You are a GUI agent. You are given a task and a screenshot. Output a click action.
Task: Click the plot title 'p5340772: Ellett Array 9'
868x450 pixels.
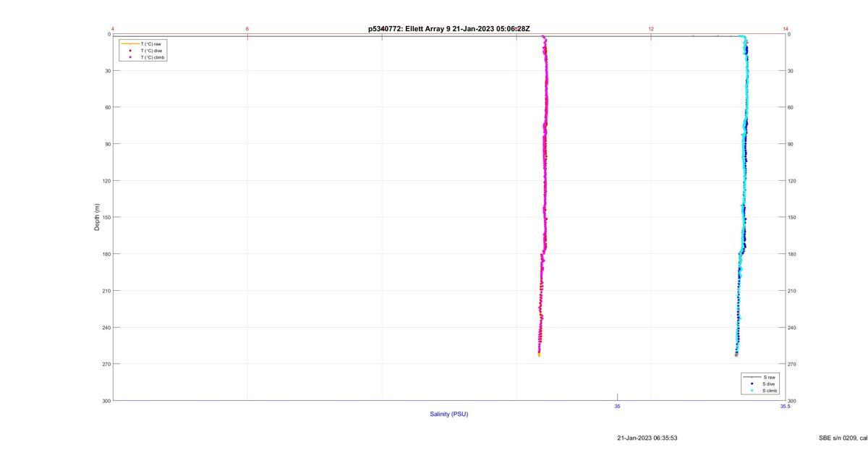tap(409, 29)
